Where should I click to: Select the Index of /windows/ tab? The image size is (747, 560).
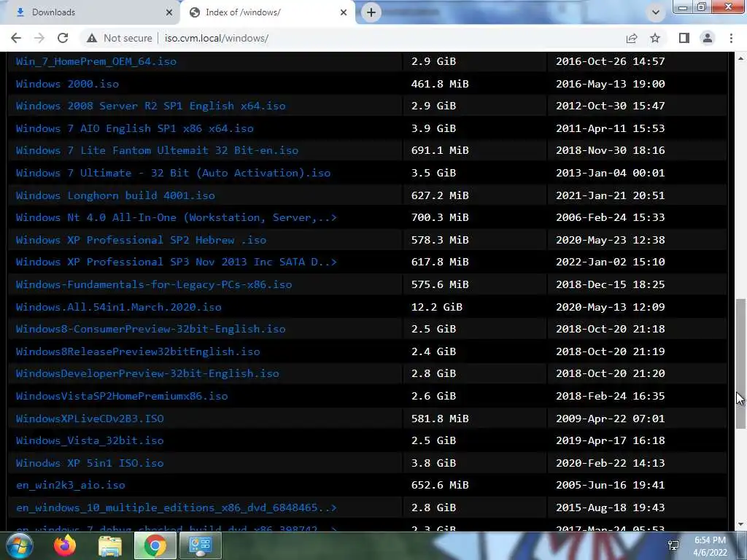[x=268, y=12]
